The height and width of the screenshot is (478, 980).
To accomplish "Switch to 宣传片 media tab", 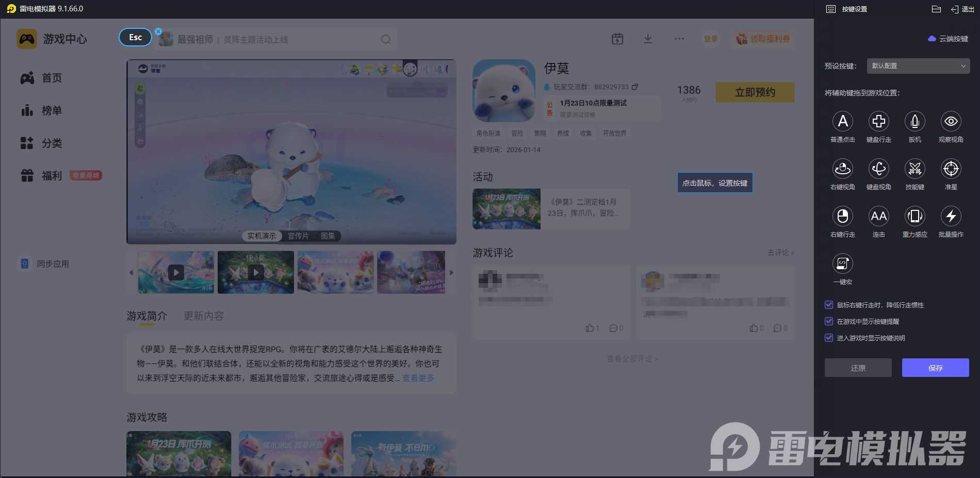I will (298, 236).
